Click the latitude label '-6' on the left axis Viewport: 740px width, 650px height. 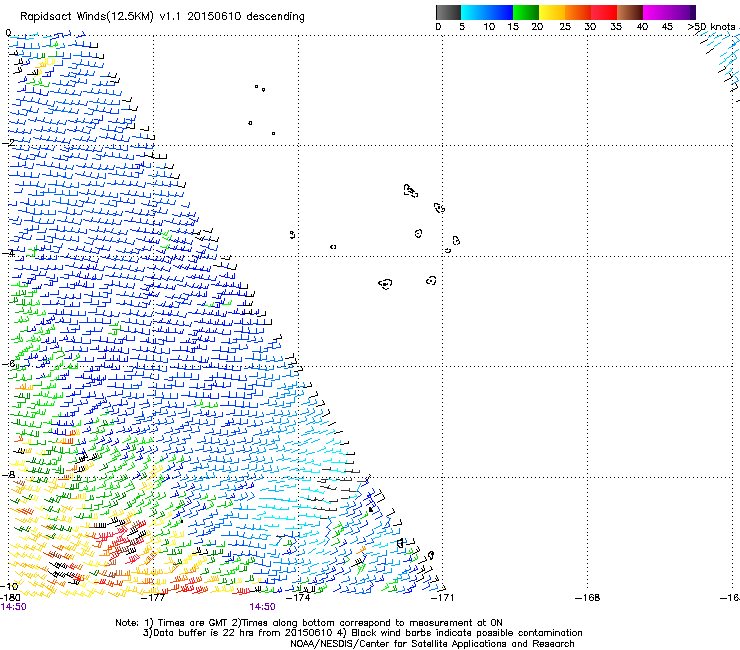click(x=8, y=363)
